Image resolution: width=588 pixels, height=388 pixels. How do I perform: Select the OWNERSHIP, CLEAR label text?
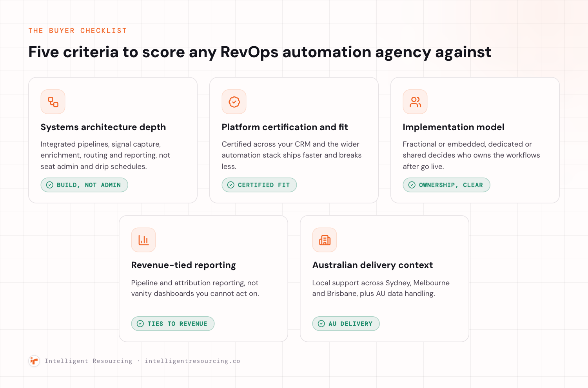451,185
